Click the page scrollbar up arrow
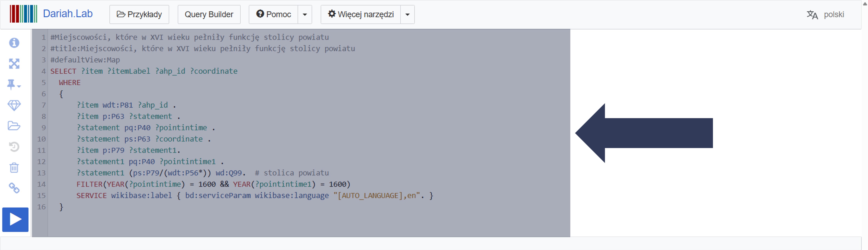This screenshot has width=868, height=250. [x=865, y=3]
